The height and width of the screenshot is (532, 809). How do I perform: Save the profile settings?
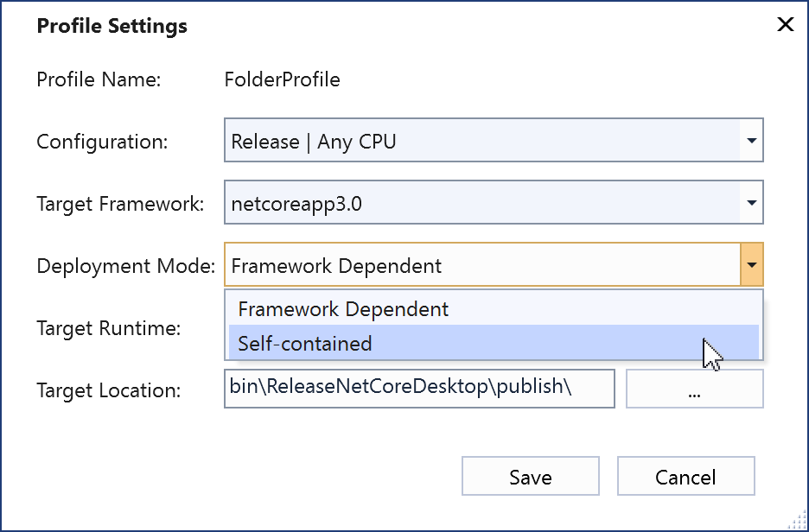pyautogui.click(x=531, y=476)
